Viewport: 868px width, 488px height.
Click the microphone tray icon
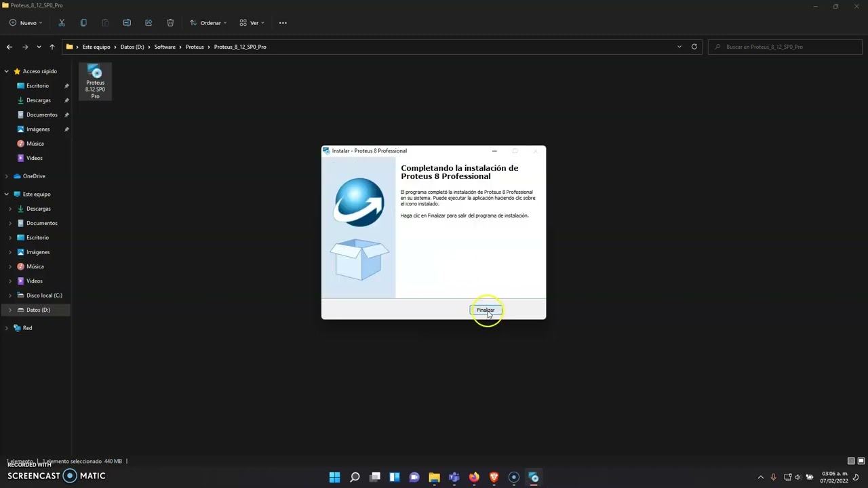click(x=773, y=477)
